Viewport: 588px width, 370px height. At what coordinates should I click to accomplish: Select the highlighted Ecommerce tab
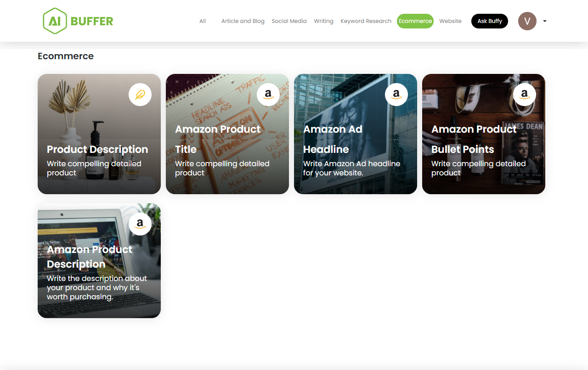coord(415,21)
